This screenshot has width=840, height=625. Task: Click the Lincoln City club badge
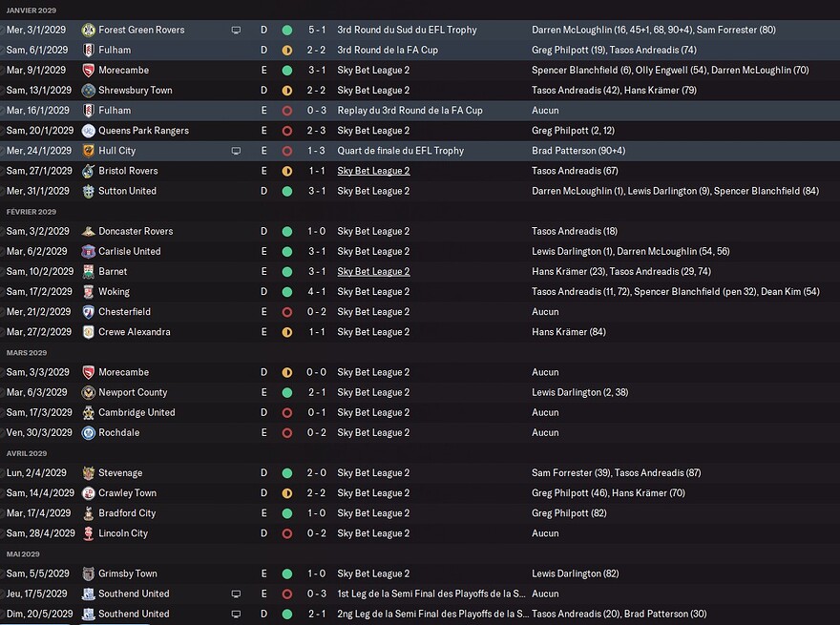tap(89, 533)
